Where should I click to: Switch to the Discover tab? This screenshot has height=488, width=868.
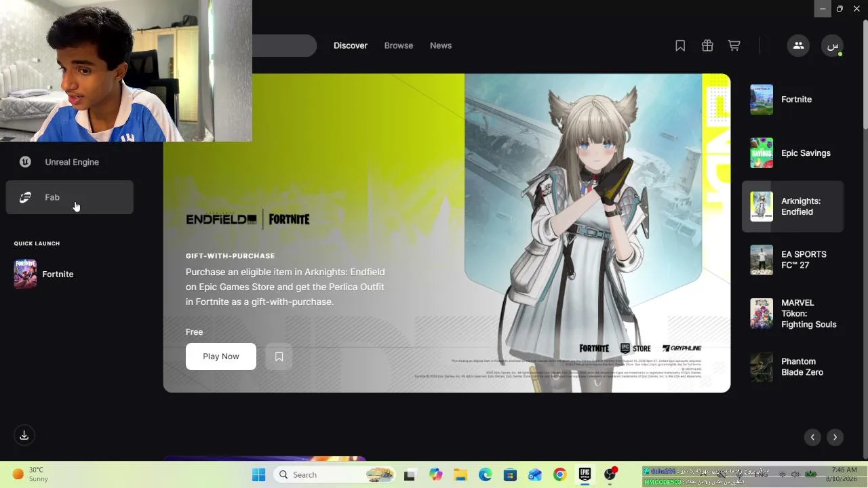coord(351,45)
